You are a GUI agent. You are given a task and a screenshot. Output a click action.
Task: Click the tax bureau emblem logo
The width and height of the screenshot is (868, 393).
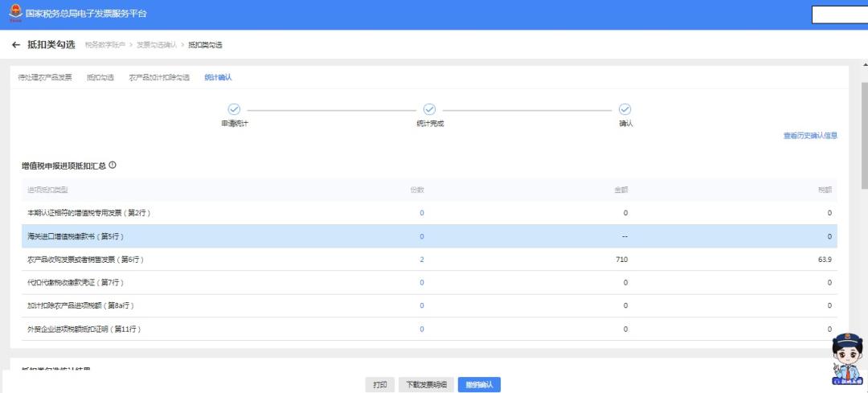pos(15,14)
